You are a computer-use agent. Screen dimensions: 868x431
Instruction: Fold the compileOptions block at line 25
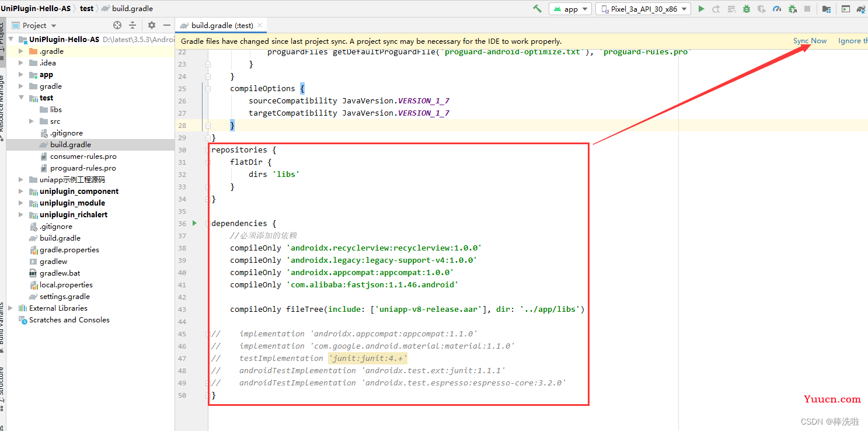click(208, 89)
